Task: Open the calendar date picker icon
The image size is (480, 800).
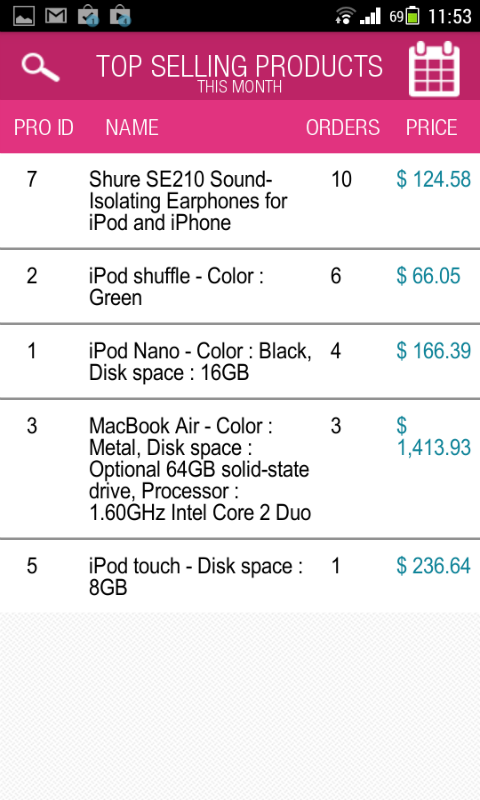Action: click(x=434, y=69)
